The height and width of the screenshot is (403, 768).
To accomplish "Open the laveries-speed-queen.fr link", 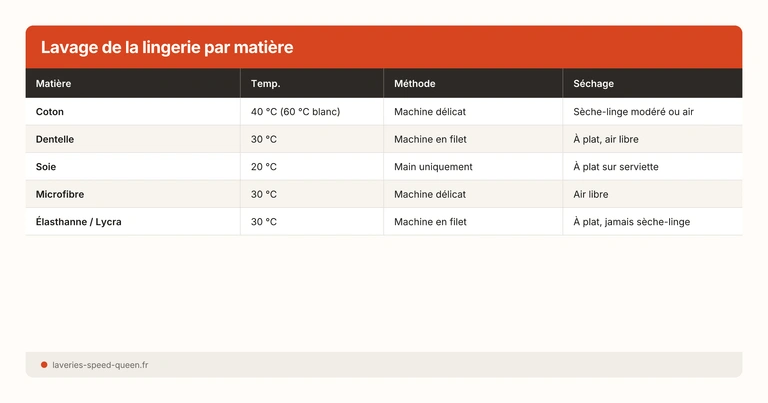I will click(100, 365).
